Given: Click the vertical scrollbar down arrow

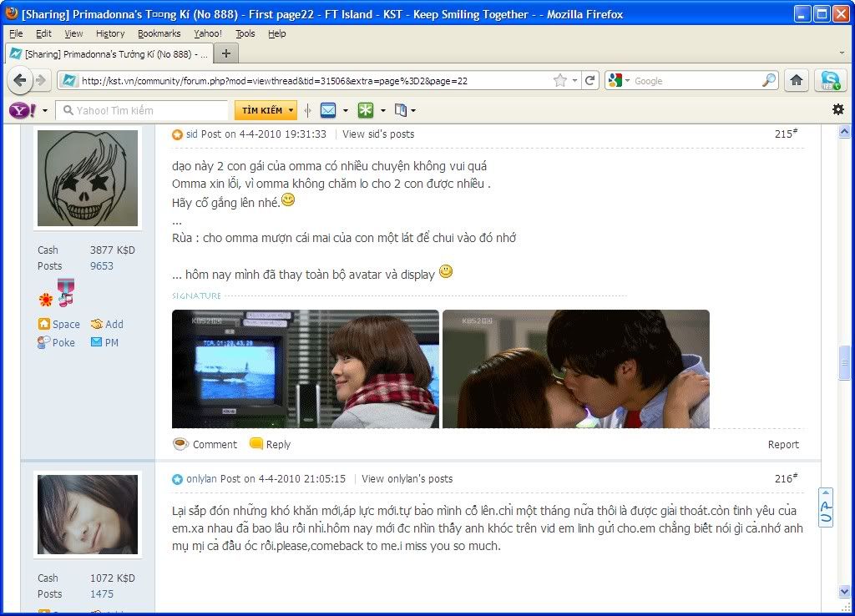Looking at the screenshot, I should [x=844, y=592].
